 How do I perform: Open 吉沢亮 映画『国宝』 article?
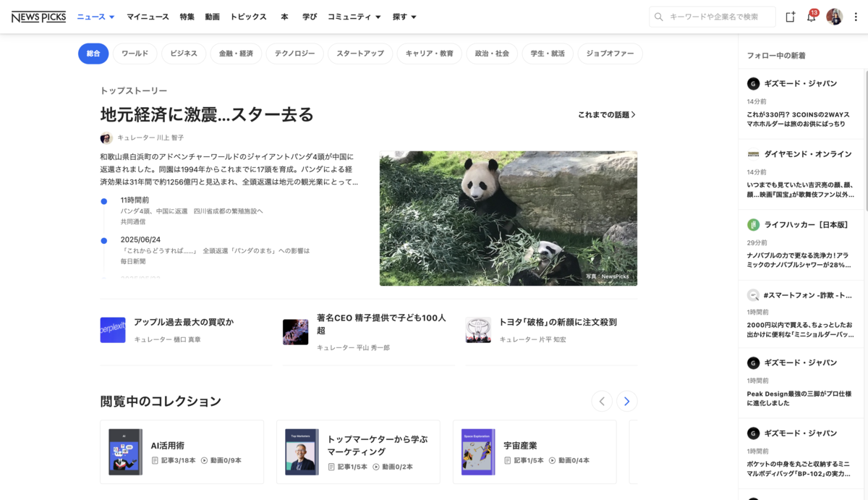(800, 190)
